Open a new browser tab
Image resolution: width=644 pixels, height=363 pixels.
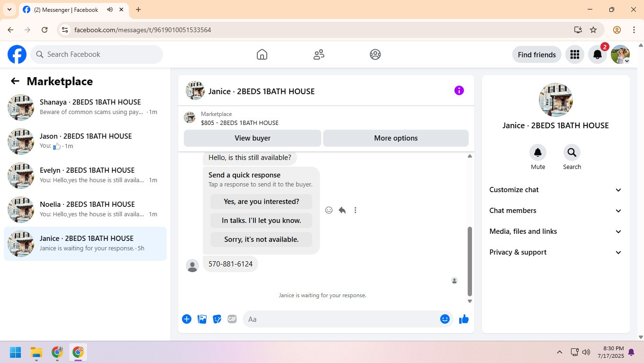click(x=138, y=9)
